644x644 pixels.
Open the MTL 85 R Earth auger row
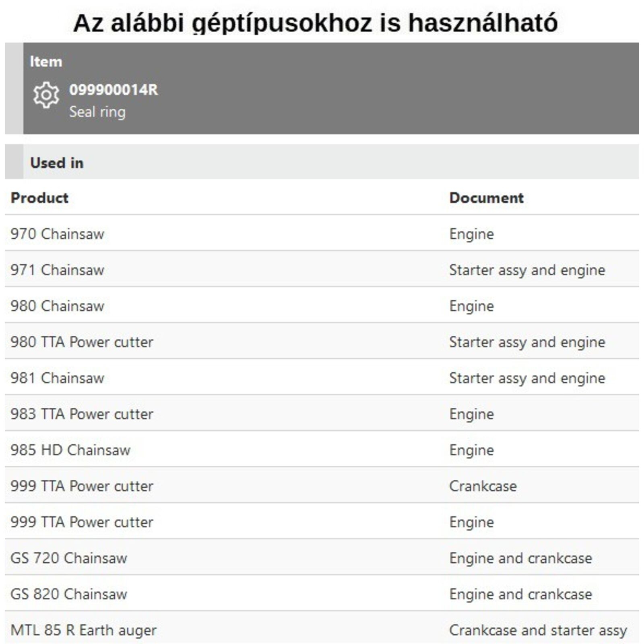coord(83,630)
